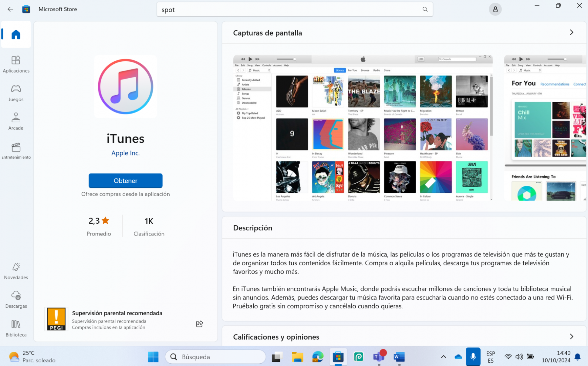Open Descargas section
This screenshot has width=588, height=366.
pos(16,300)
